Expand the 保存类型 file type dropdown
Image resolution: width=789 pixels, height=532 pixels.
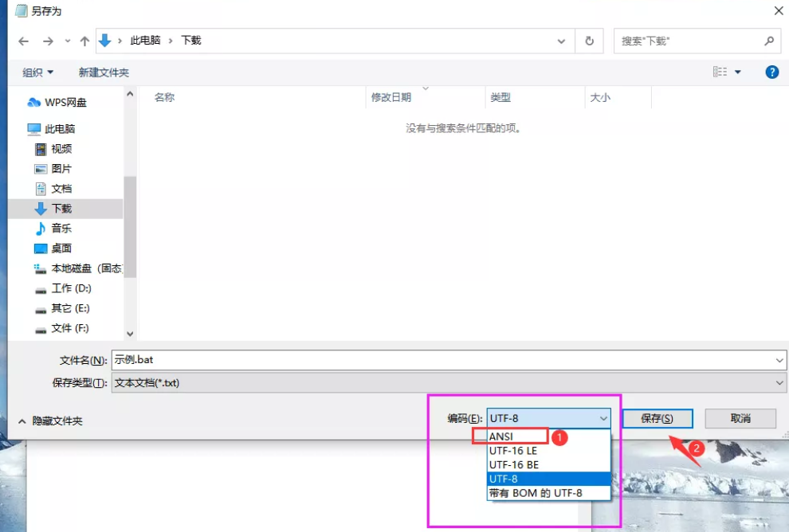point(779,383)
